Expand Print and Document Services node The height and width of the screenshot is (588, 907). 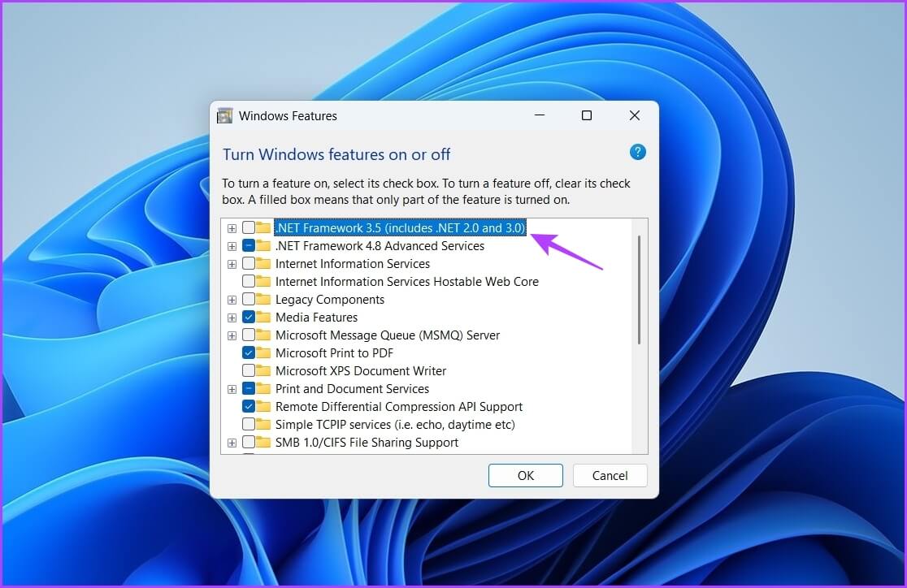(232, 389)
